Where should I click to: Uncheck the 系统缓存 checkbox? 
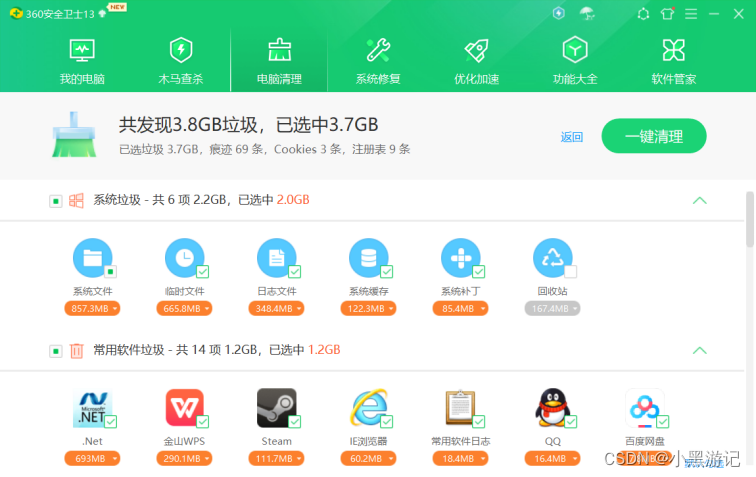point(387,272)
